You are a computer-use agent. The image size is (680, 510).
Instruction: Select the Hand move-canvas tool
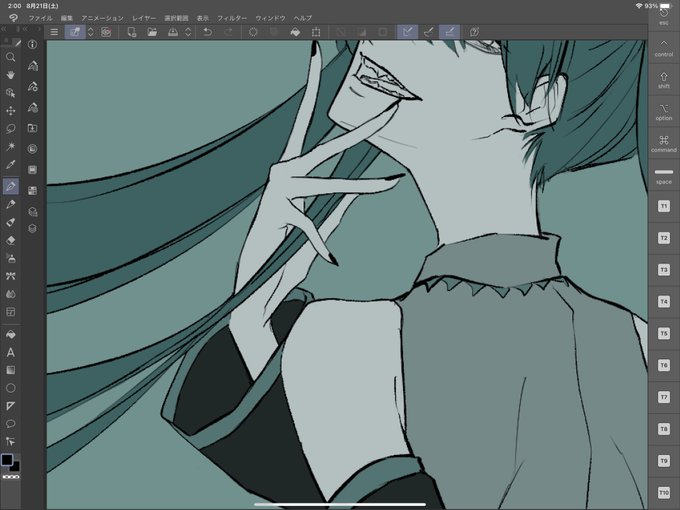(10, 75)
